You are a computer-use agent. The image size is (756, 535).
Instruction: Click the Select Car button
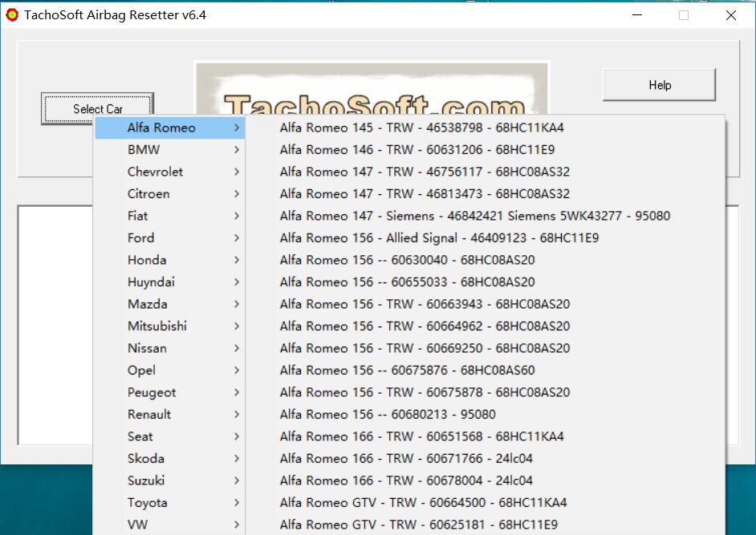97,108
